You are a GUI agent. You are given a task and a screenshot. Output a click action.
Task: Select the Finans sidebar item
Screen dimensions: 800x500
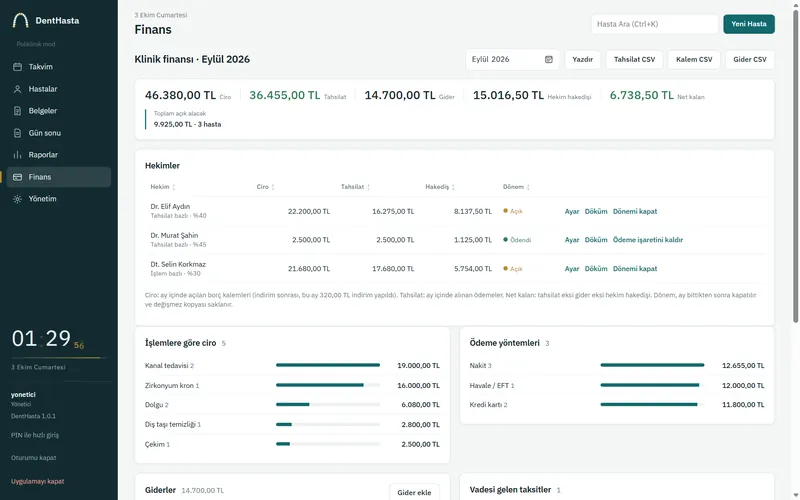click(x=59, y=177)
